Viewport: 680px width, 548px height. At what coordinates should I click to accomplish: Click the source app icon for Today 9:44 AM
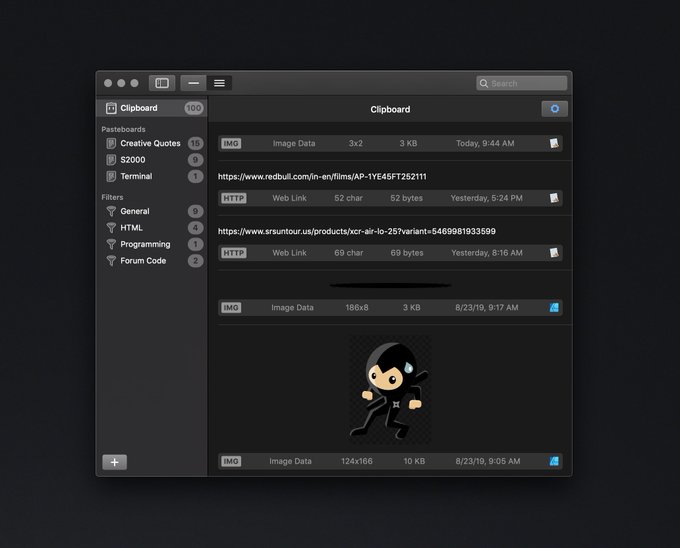pyautogui.click(x=554, y=144)
